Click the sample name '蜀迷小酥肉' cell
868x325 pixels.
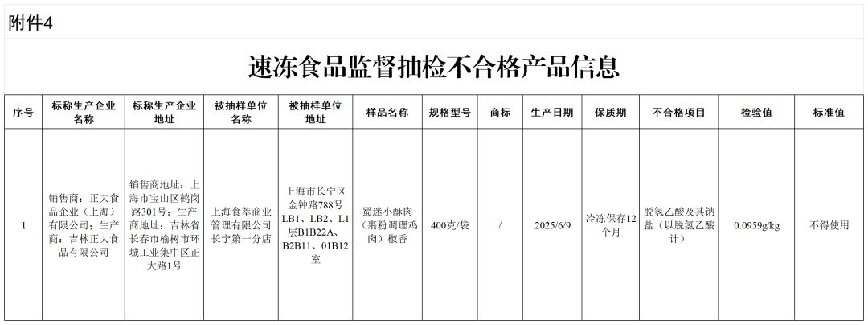(387, 225)
